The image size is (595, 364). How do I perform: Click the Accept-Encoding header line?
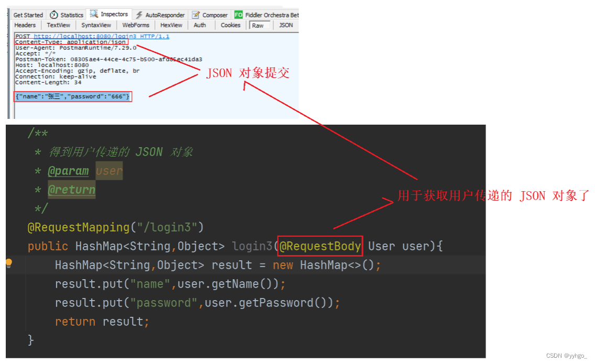click(78, 71)
